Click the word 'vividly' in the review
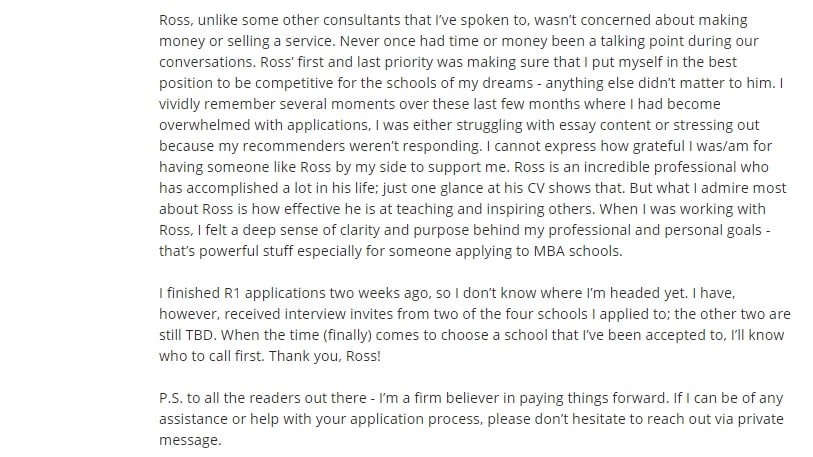 pos(179,104)
